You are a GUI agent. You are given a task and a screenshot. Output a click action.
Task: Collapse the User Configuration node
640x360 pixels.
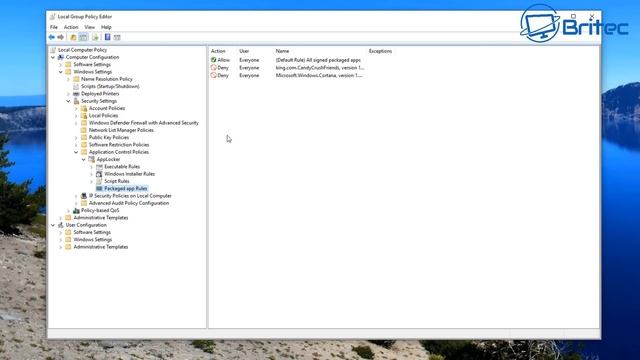point(53,225)
